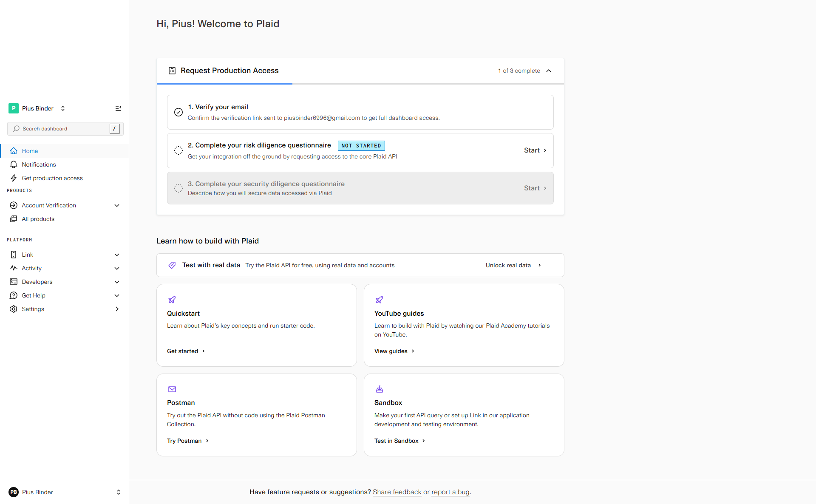The width and height of the screenshot is (816, 504).
Task: Click Try Postman link
Action: (188, 441)
